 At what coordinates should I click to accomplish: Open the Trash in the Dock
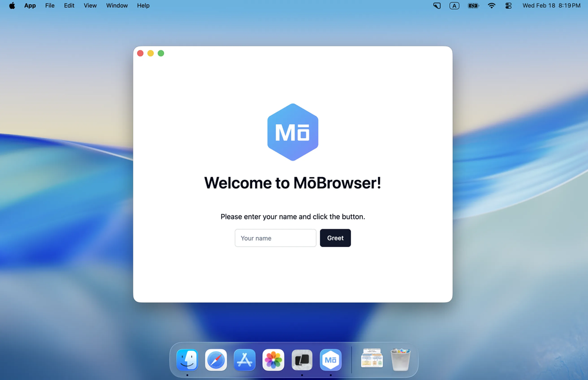[x=400, y=359]
